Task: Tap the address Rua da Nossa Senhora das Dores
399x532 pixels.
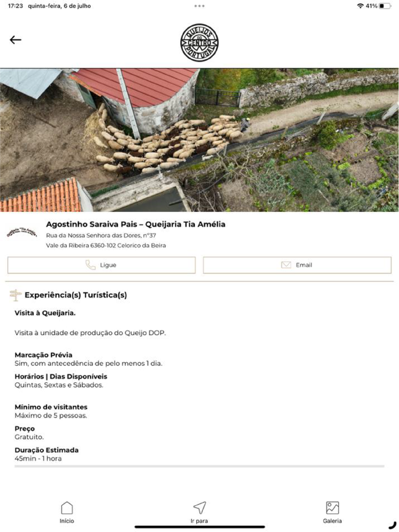Action: (x=101, y=235)
